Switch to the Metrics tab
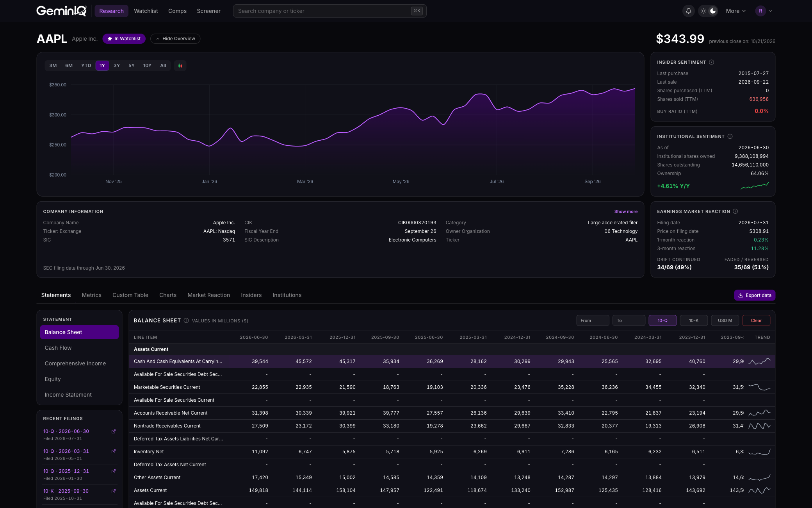 (91, 295)
